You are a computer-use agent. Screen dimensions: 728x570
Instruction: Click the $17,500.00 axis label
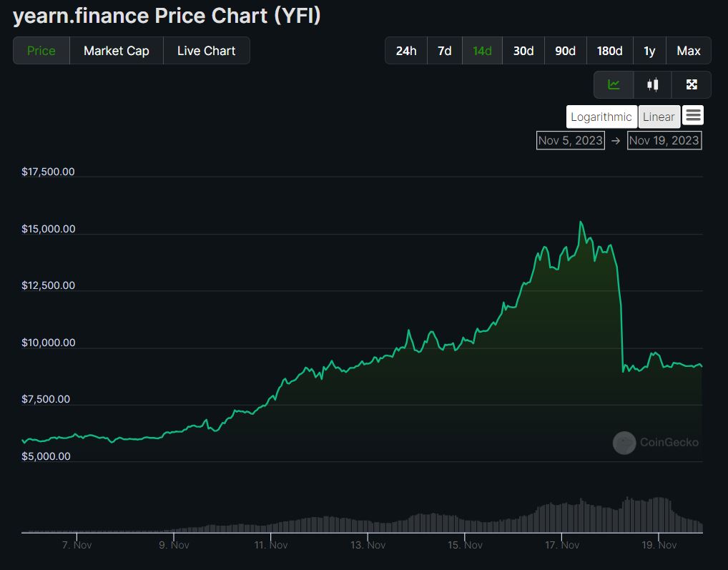pyautogui.click(x=48, y=172)
